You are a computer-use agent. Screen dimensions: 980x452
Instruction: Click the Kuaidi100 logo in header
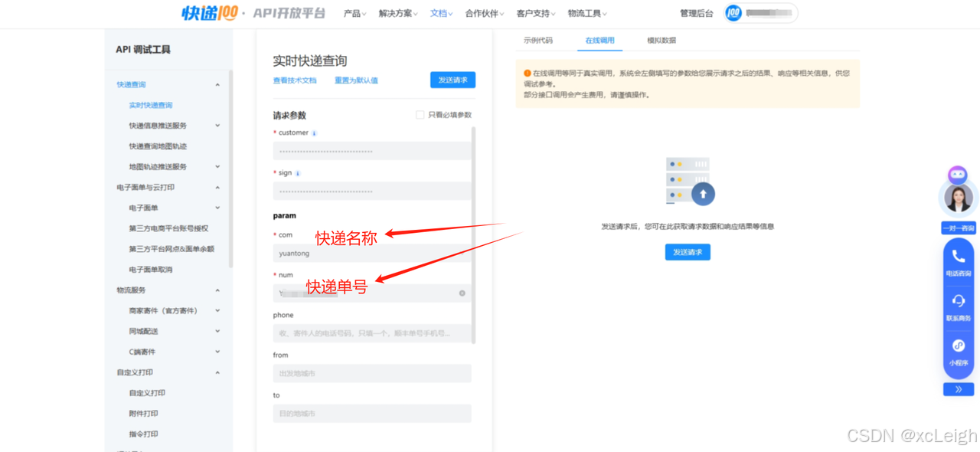[x=210, y=13]
